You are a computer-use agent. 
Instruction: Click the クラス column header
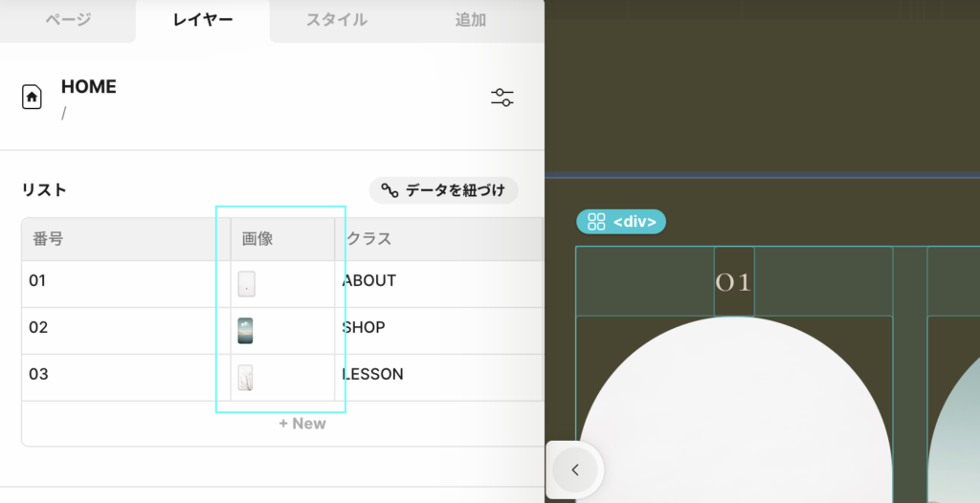pyautogui.click(x=438, y=239)
